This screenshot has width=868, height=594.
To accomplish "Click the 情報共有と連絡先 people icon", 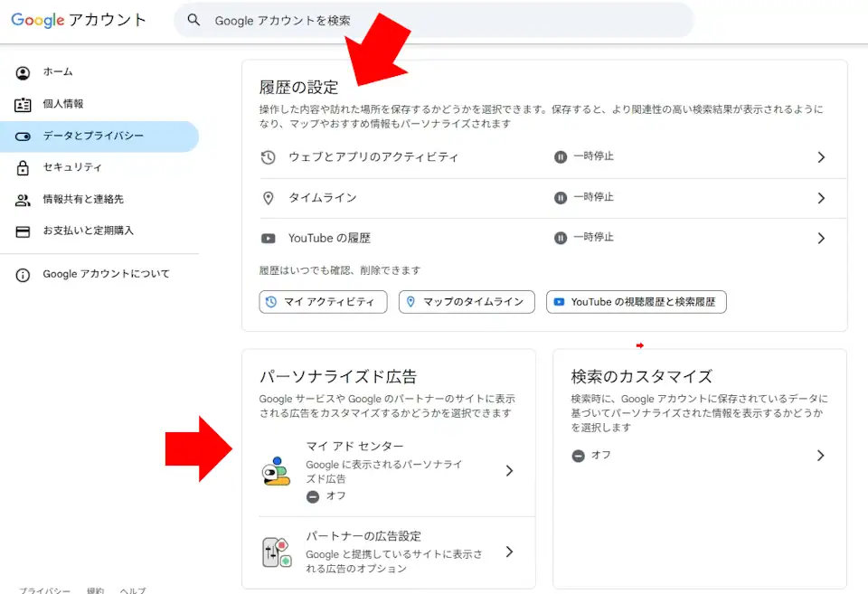I will 23,200.
